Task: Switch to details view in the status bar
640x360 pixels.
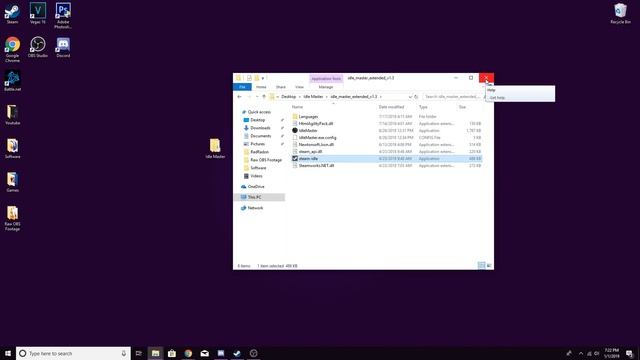Action: pos(482,266)
